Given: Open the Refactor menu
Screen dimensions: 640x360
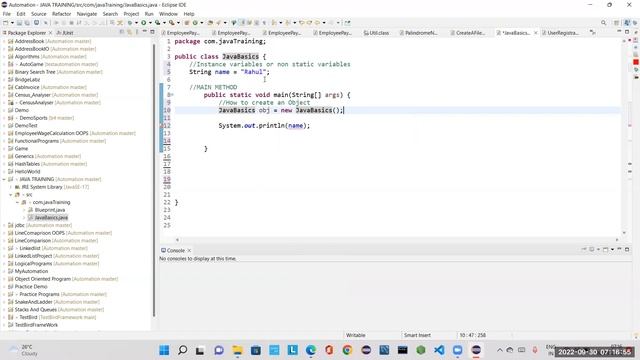Looking at the screenshot, I should pyautogui.click(x=62, y=14).
